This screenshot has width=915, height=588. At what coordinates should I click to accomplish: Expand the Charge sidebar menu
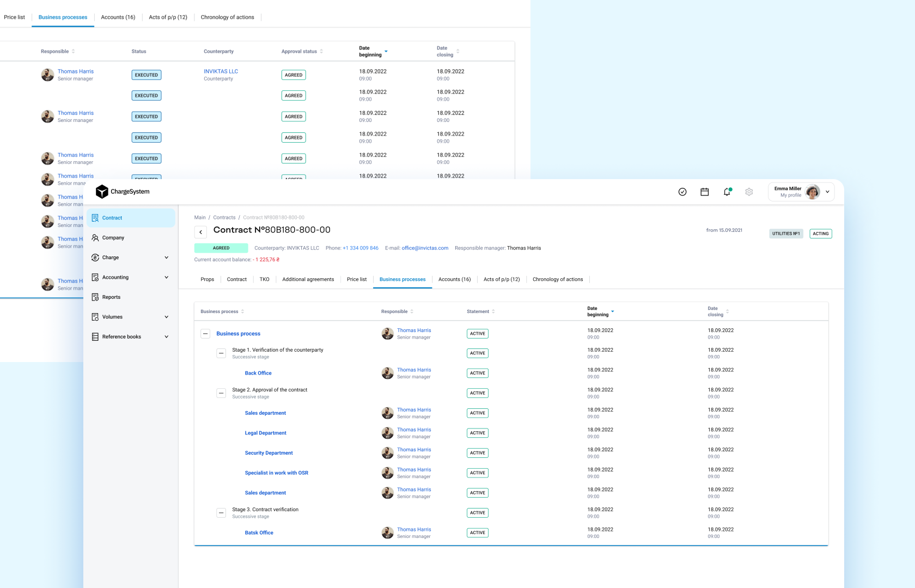point(166,258)
